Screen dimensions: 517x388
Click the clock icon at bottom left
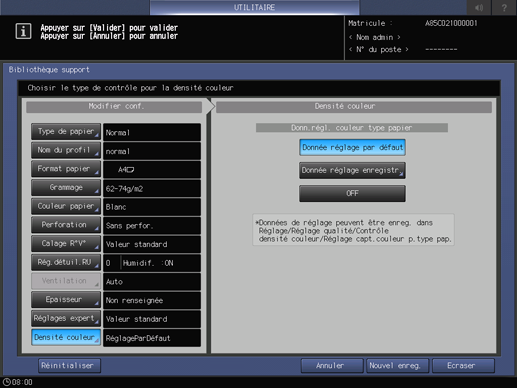(x=6, y=382)
